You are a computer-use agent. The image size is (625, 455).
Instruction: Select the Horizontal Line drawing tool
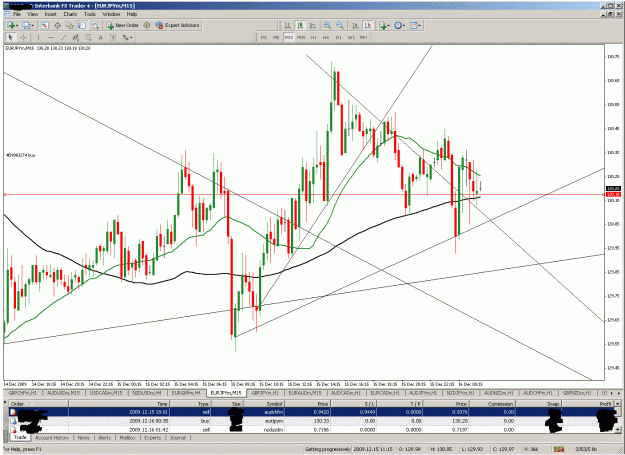coord(51,37)
